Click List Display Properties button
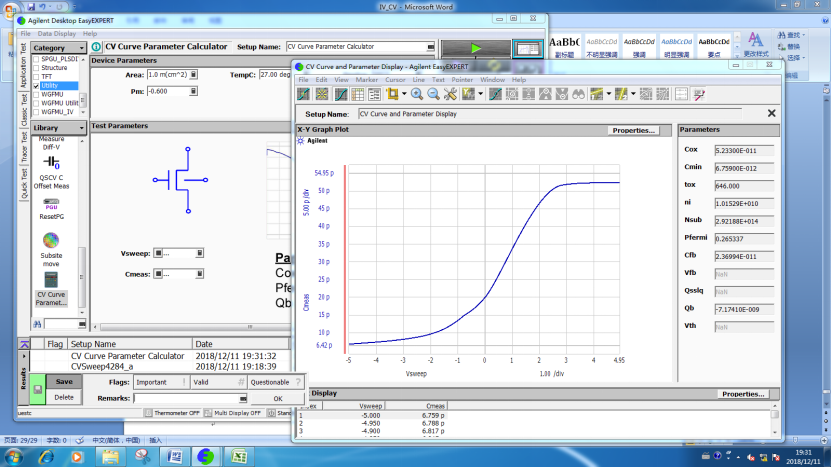The image size is (831, 468). point(743,394)
